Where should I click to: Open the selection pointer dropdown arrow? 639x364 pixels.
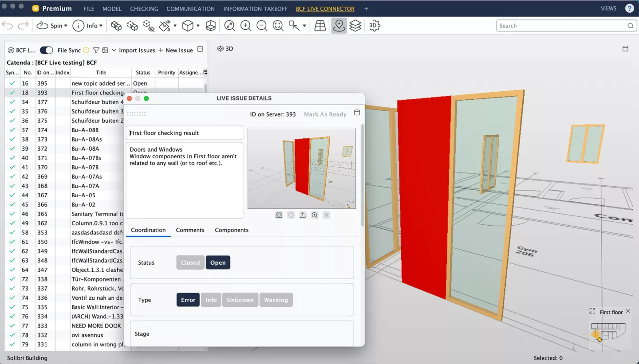click(304, 26)
